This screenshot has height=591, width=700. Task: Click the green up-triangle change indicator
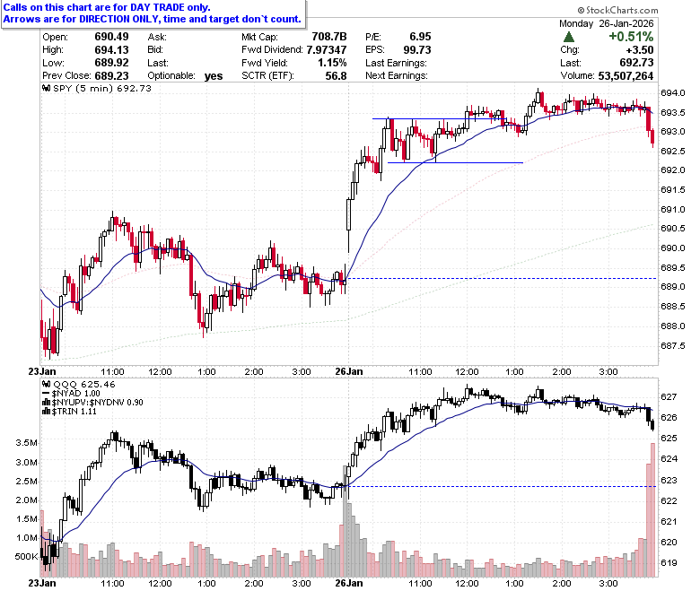pos(568,37)
